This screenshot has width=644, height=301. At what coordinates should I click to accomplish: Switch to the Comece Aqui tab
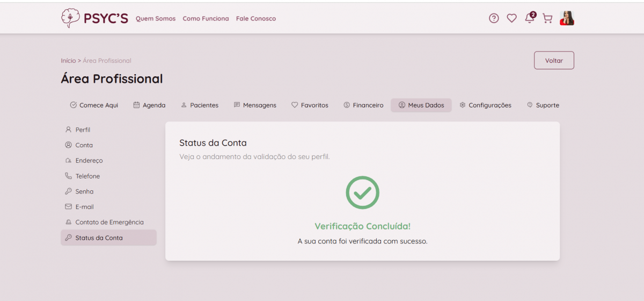pos(94,105)
